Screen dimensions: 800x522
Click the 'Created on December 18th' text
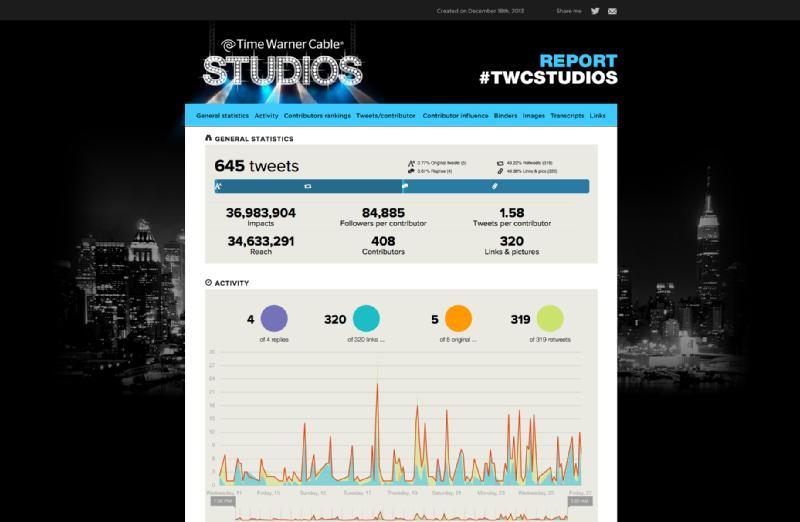(480, 11)
